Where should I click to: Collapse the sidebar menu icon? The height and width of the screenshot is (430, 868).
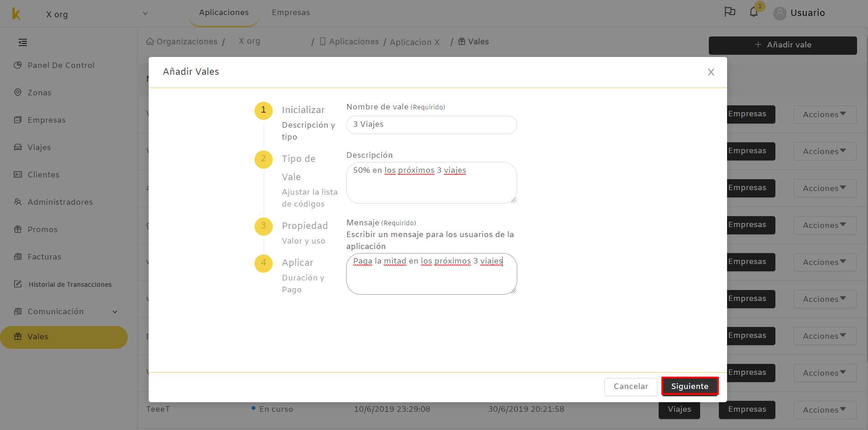[x=23, y=42]
